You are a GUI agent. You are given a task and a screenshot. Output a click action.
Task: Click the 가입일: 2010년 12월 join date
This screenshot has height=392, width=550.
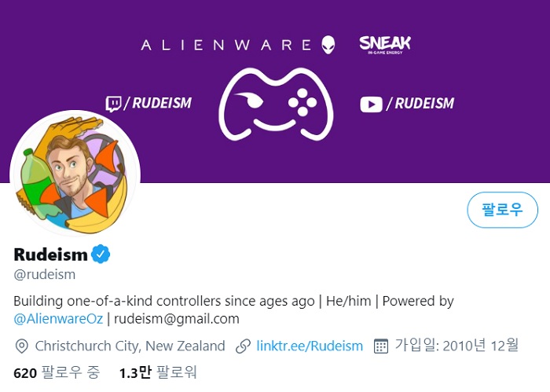[457, 346]
